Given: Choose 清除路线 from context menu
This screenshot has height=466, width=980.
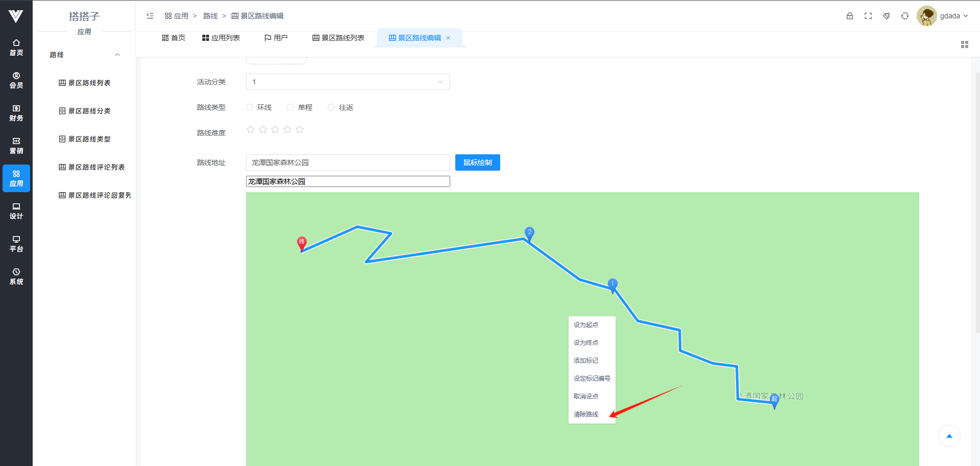Looking at the screenshot, I should point(586,414).
